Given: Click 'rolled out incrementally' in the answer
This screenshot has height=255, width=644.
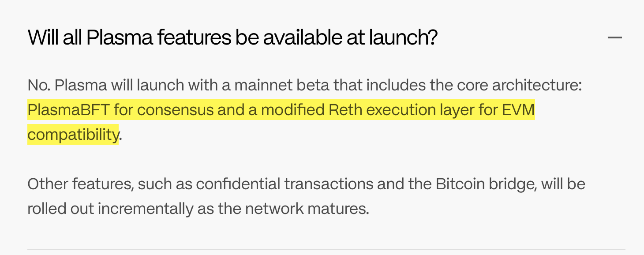Looking at the screenshot, I should (110, 208).
